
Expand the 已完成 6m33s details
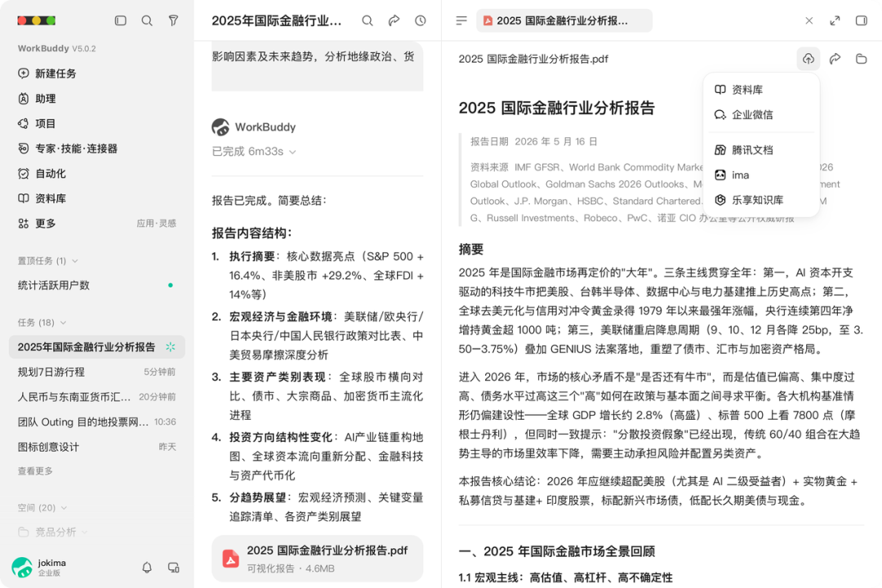point(254,151)
